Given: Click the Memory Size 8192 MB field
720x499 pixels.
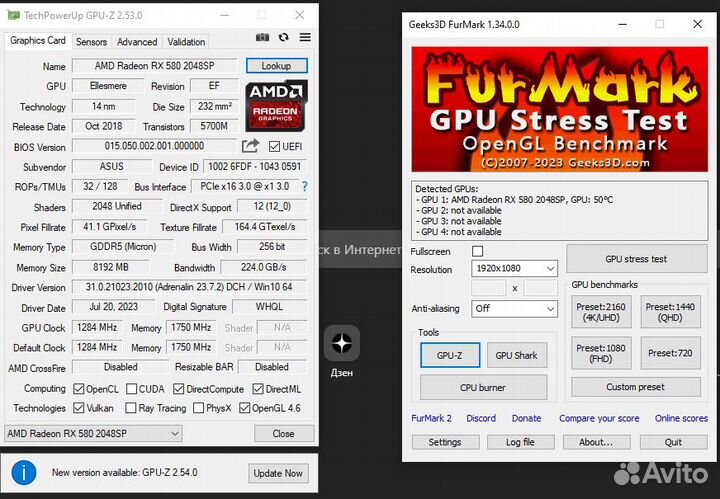Looking at the screenshot, I should click(111, 267).
